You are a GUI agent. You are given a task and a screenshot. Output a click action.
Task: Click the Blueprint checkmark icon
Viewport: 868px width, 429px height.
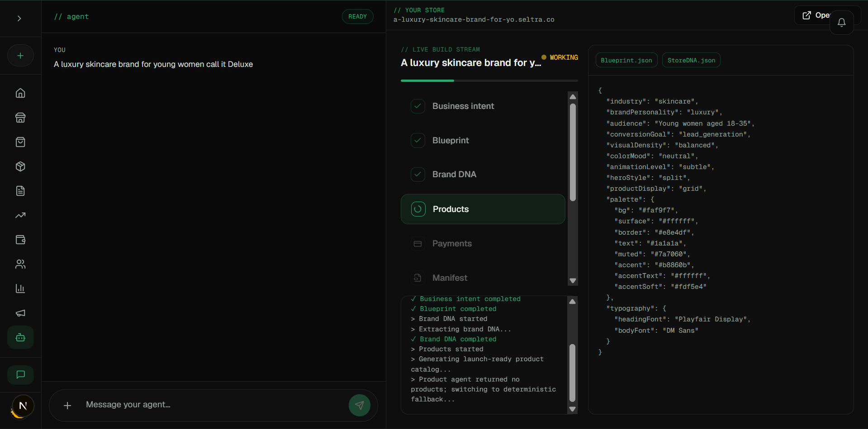click(x=418, y=141)
